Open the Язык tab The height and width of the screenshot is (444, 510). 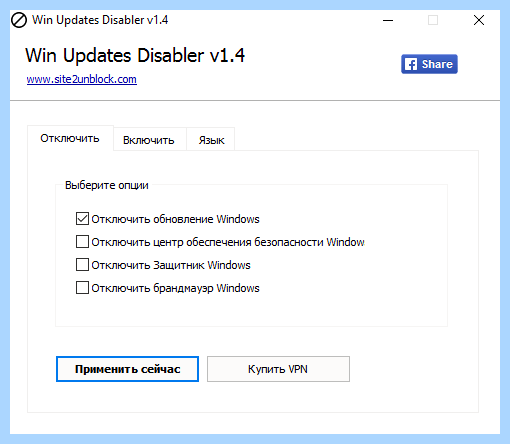click(211, 140)
